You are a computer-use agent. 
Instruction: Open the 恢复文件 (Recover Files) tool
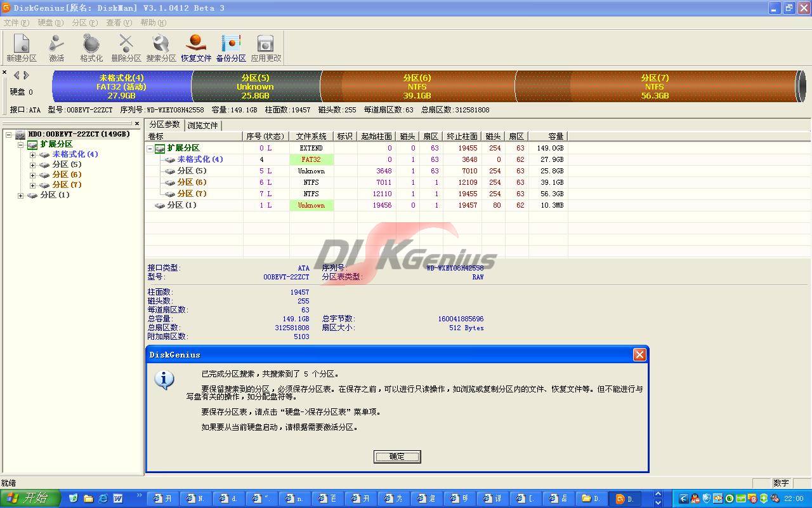196,48
